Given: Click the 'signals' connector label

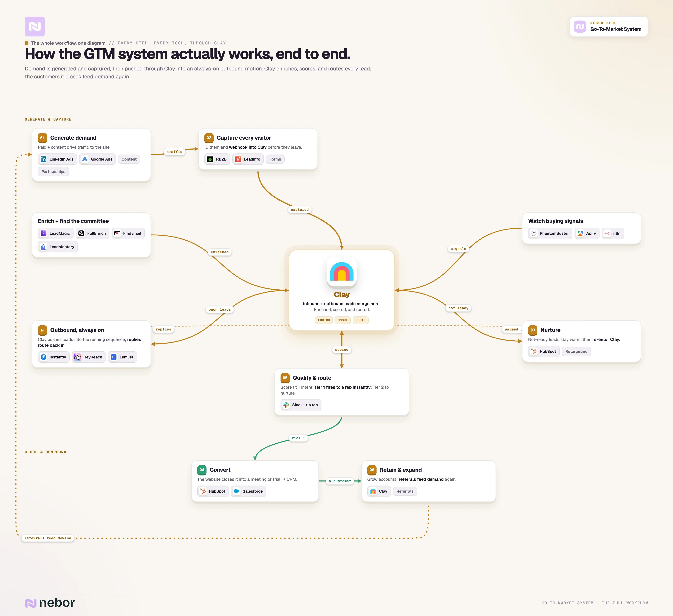Looking at the screenshot, I should (x=458, y=249).
